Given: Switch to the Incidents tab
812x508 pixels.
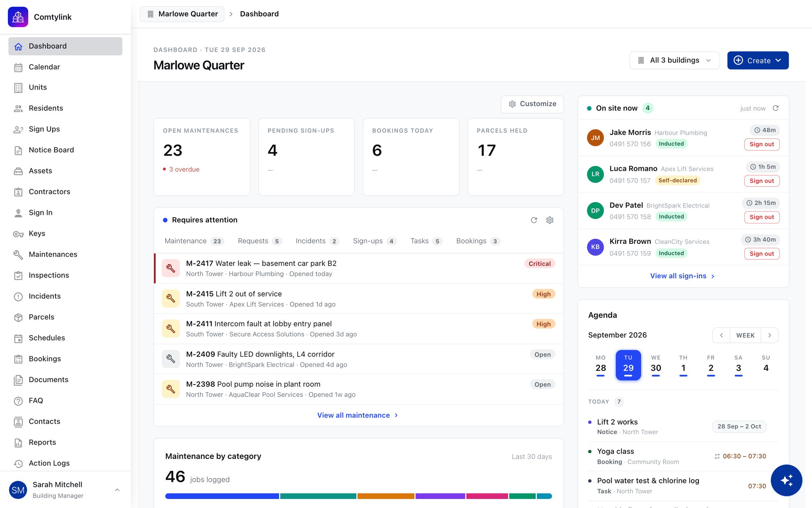Looking at the screenshot, I should (x=317, y=241).
